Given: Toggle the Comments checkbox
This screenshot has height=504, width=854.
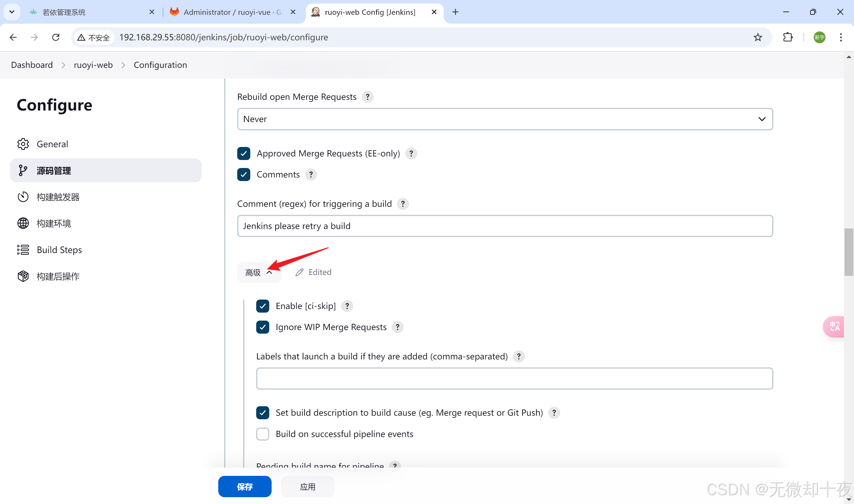Looking at the screenshot, I should (x=244, y=175).
